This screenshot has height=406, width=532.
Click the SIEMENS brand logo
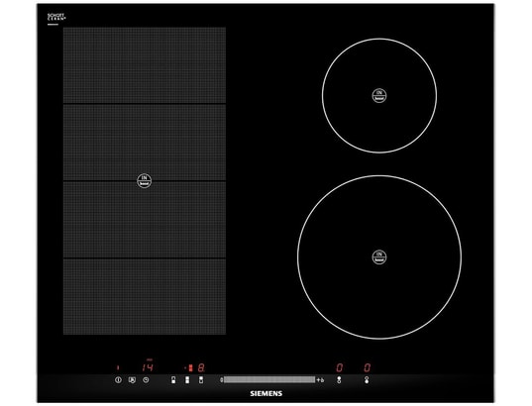pos(266,393)
